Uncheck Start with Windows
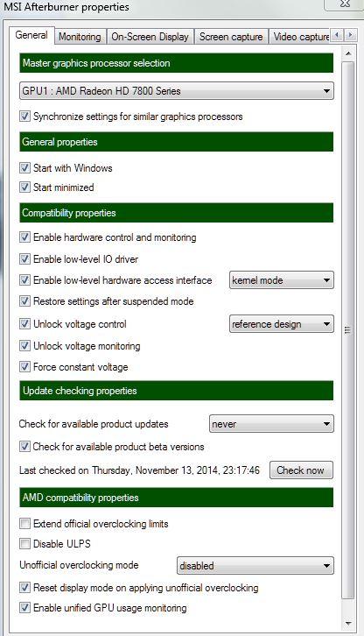Viewport: 364px width, 636px height. (x=25, y=168)
